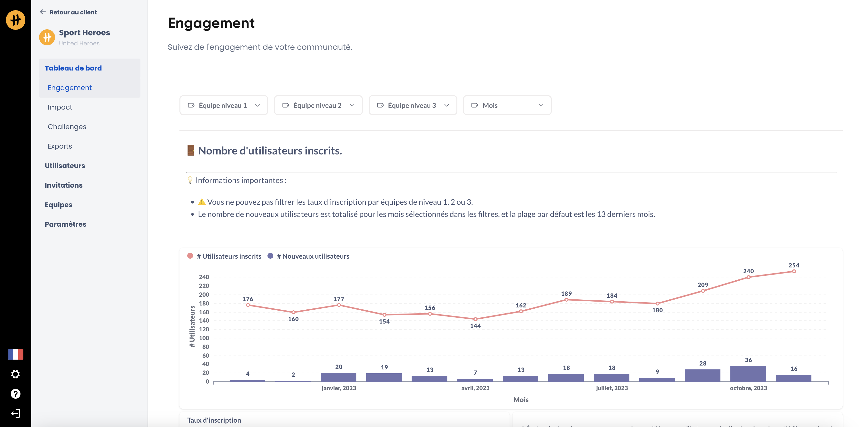868x427 pixels.
Task: Open the Challenges dashboard section
Action: point(67,127)
